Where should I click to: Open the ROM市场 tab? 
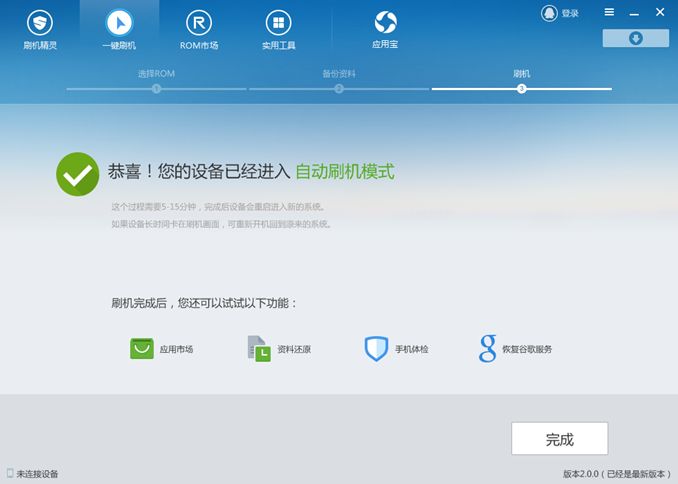pyautogui.click(x=199, y=30)
